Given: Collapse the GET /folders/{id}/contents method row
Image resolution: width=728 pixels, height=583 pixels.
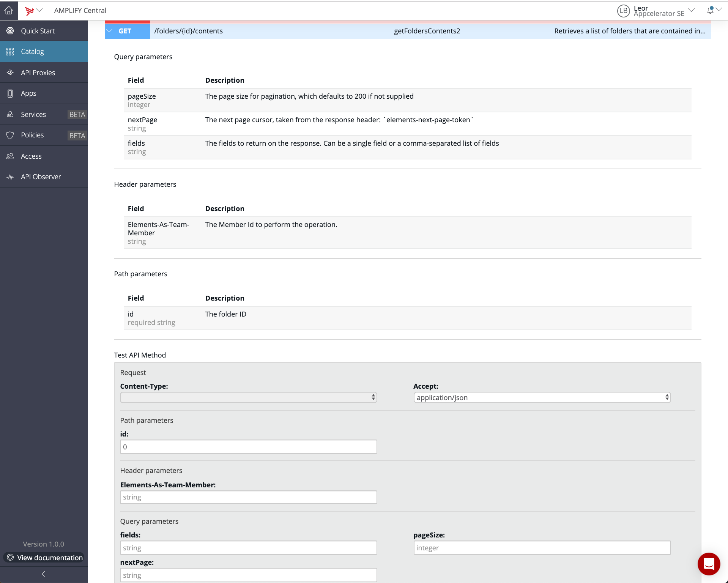Looking at the screenshot, I should coord(110,31).
